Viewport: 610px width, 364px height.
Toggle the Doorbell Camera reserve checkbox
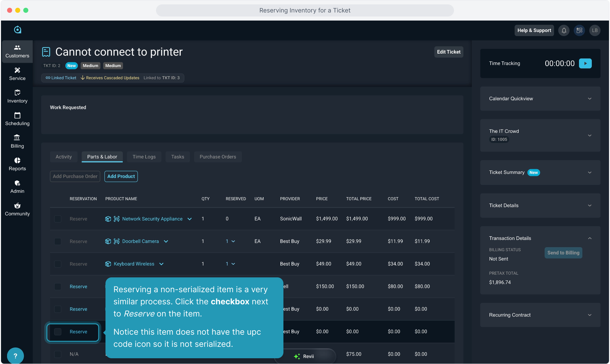click(58, 241)
